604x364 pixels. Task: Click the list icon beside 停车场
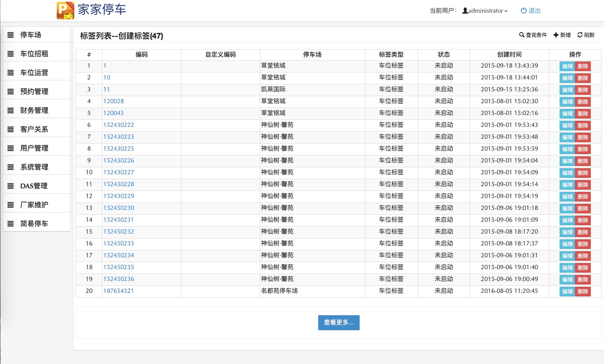point(11,35)
